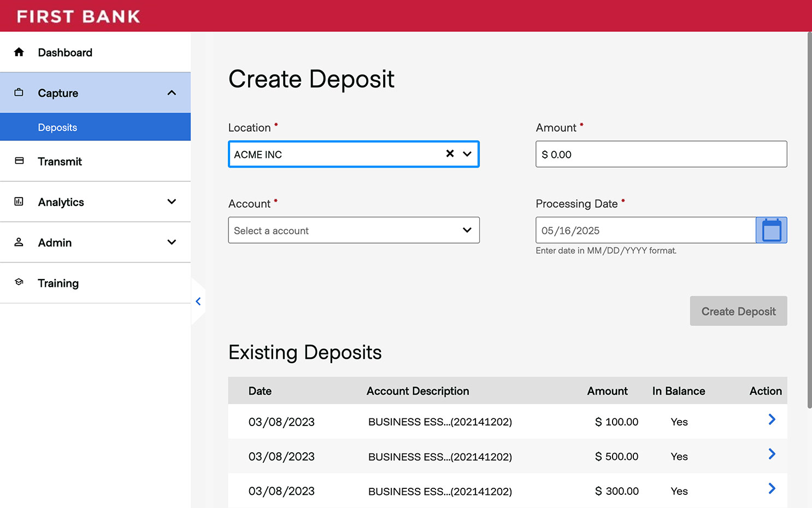Click the $ 300.00 amount cell
Screen dimensions: 812x508
tap(617, 491)
